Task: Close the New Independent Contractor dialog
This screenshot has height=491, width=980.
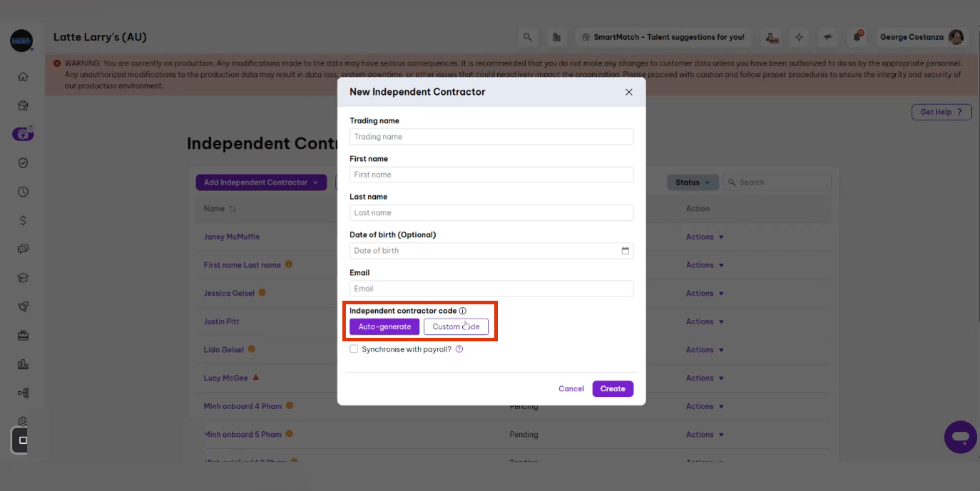Action: click(628, 92)
